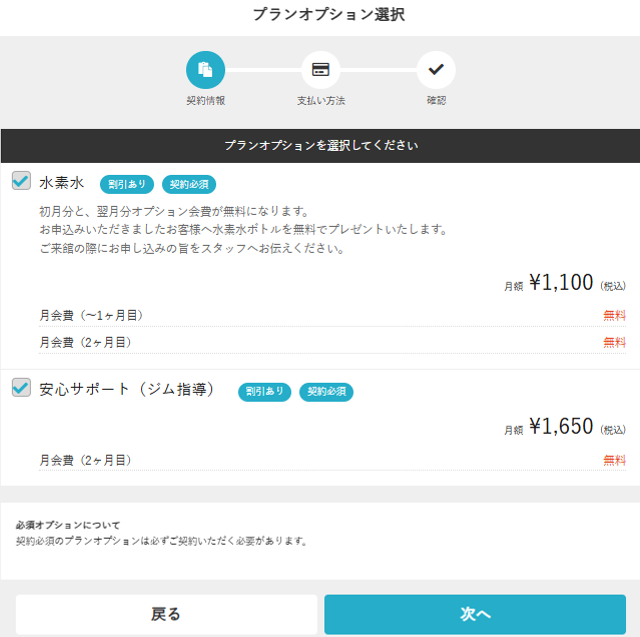Viewport: 640px width, 637px height.
Task: Click the confirmation checkmark step icon
Action: [435, 69]
